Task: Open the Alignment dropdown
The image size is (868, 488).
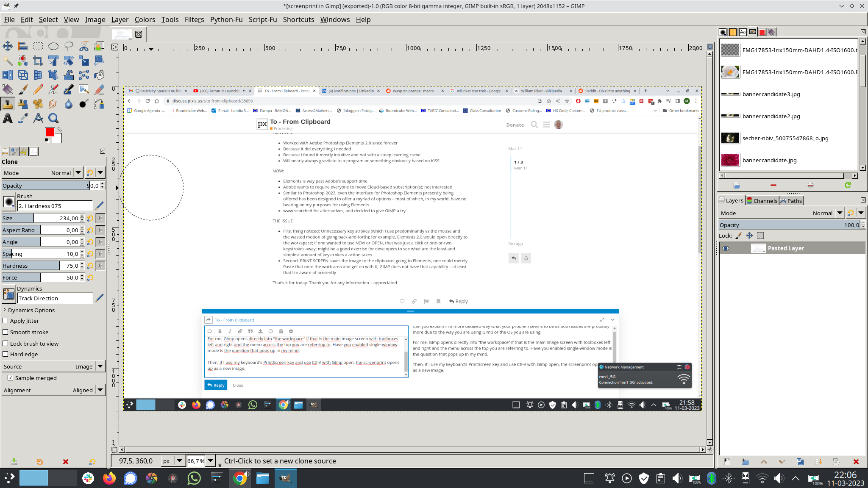Action: coord(100,390)
